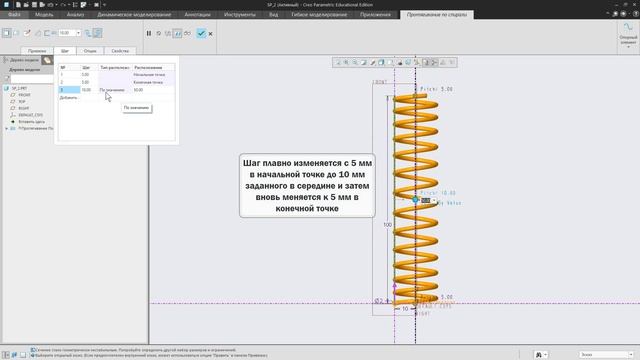
Task: Open the Привязки dashboard tab
Action: [x=37, y=51]
